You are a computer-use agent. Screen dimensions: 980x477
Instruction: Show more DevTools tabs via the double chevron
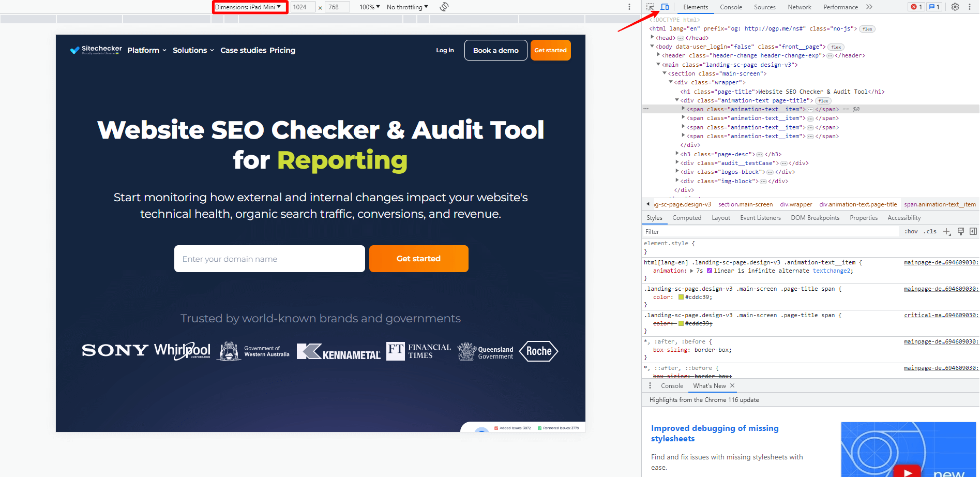coord(869,7)
